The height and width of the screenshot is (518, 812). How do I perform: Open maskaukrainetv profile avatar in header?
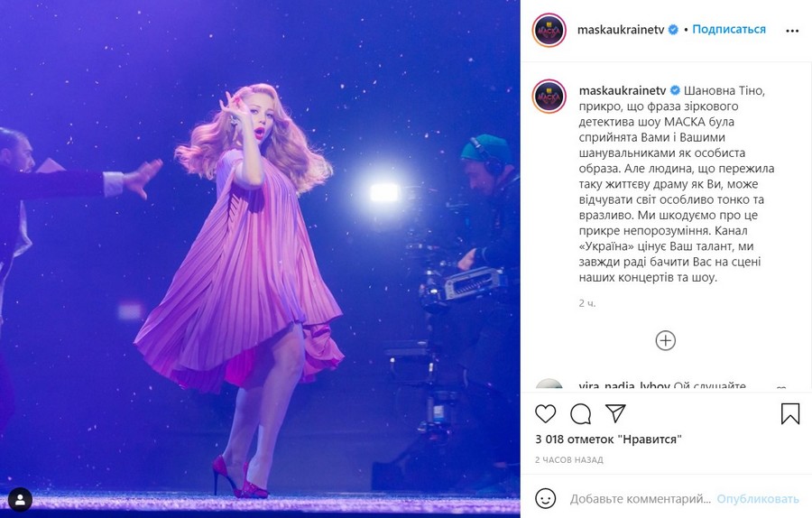[x=549, y=30]
